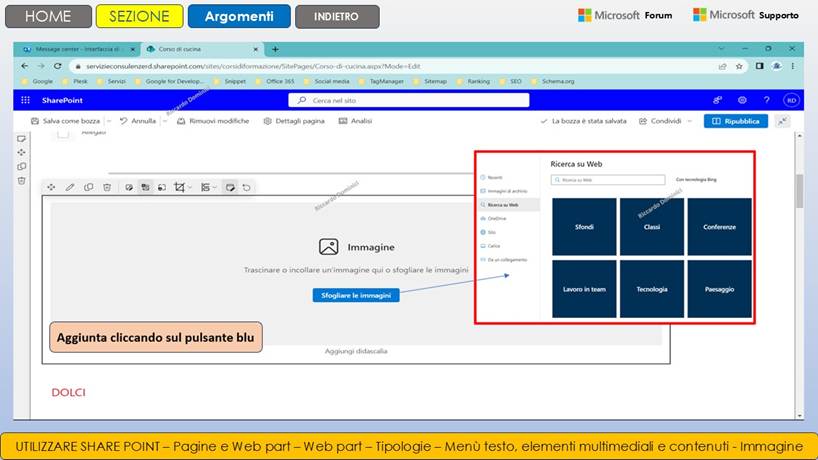Expand the Condividi dropdown arrow

click(690, 121)
